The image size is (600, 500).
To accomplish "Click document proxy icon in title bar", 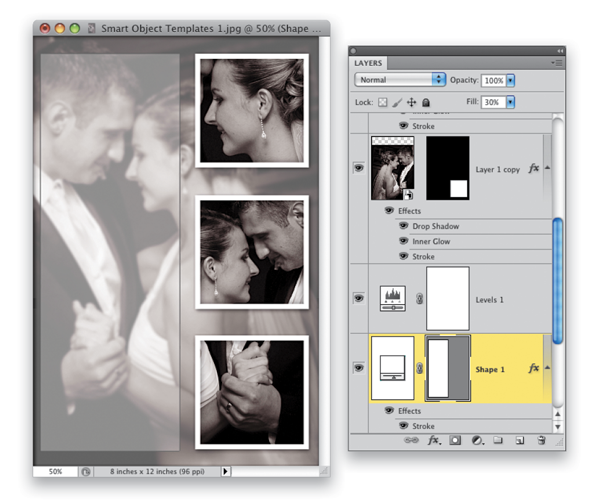I will 91,28.
